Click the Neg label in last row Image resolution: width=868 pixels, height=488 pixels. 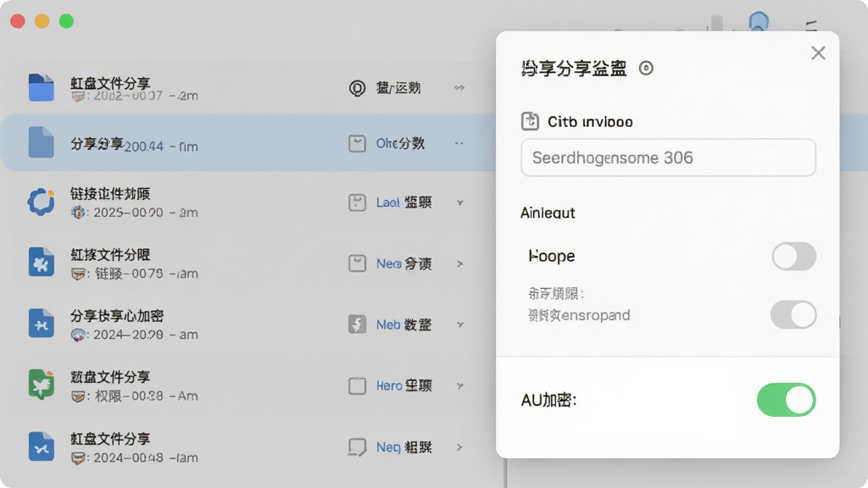(388, 447)
